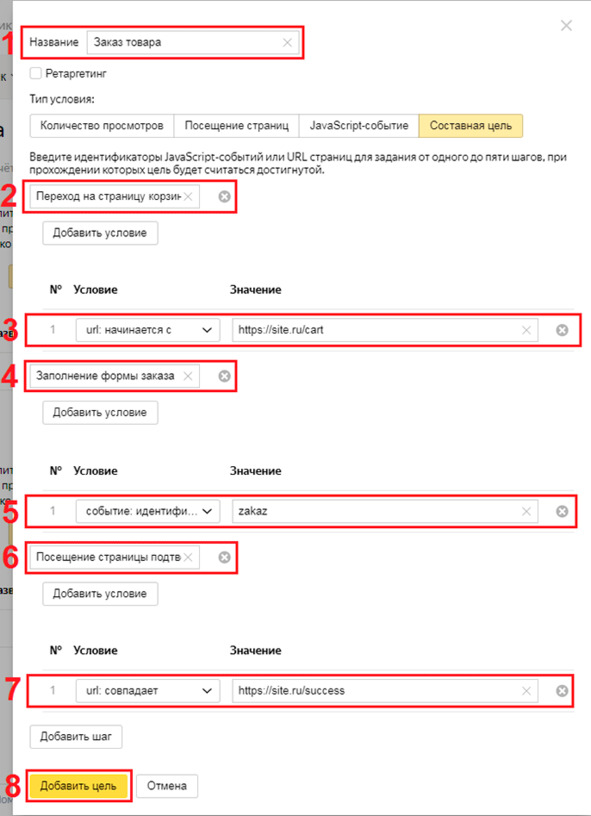Screen dimensions: 591x816
Task: Click the 'Отмена' button
Action: click(167, 786)
